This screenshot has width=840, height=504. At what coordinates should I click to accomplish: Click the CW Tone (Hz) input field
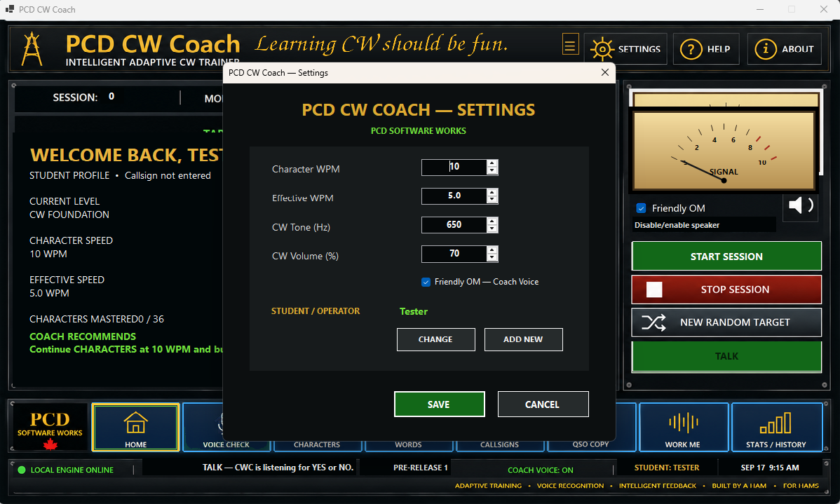[454, 225]
